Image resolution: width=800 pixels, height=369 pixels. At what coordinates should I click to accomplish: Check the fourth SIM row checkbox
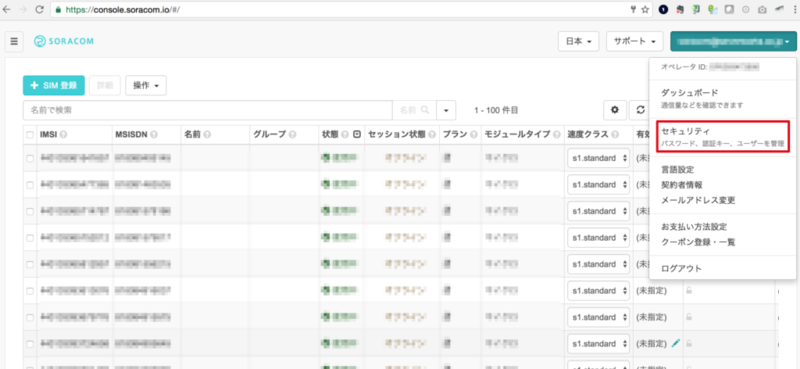pyautogui.click(x=30, y=238)
